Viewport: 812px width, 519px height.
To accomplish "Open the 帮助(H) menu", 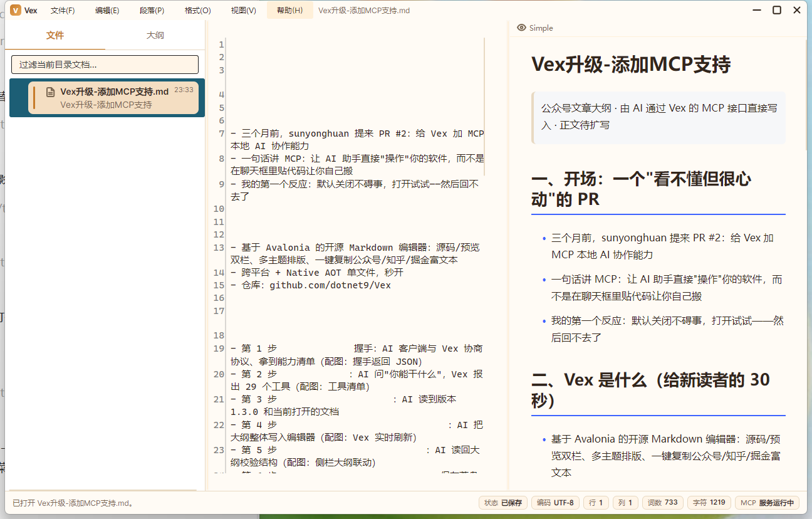I will tap(289, 10).
